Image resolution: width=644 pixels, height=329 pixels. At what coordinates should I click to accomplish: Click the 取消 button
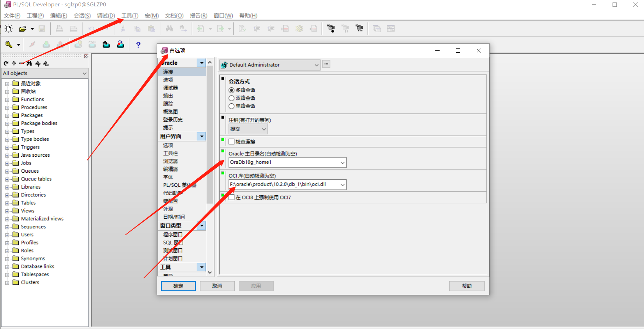pyautogui.click(x=217, y=286)
